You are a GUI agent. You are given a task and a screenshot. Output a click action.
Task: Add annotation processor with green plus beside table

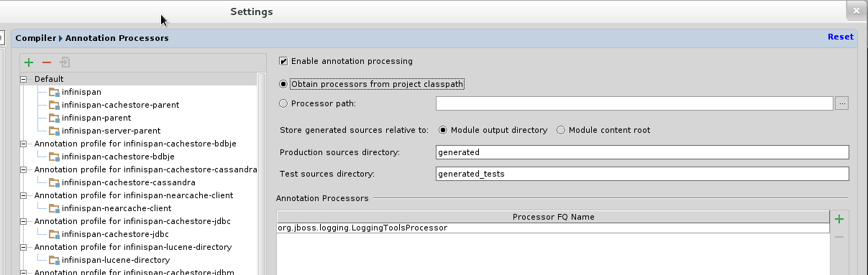tap(839, 219)
